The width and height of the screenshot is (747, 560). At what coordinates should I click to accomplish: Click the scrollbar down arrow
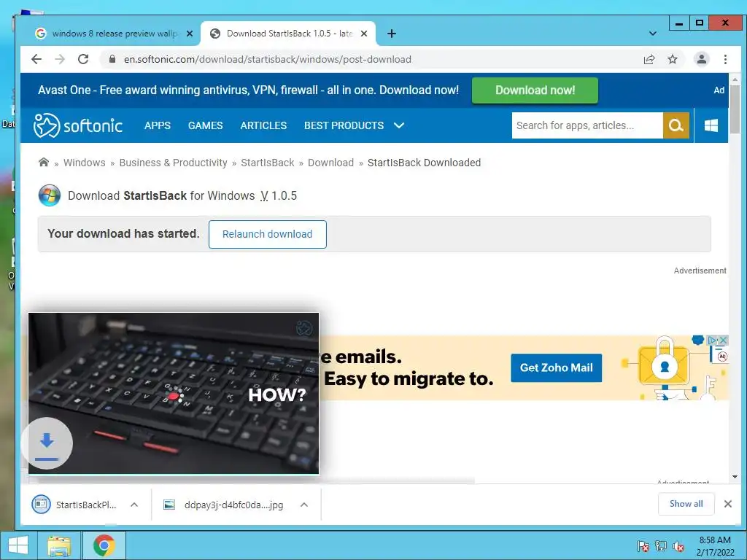tap(735, 477)
